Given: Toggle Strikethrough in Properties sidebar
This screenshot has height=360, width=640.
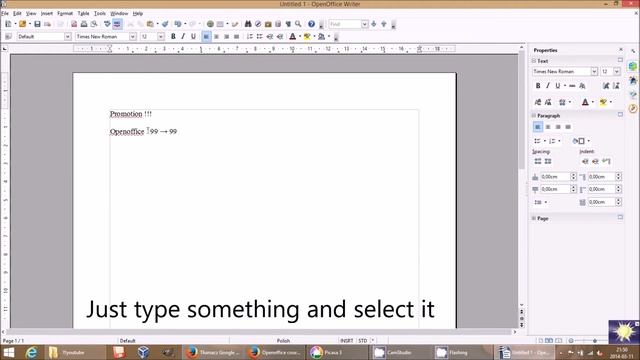Looking at the screenshot, I should [572, 86].
